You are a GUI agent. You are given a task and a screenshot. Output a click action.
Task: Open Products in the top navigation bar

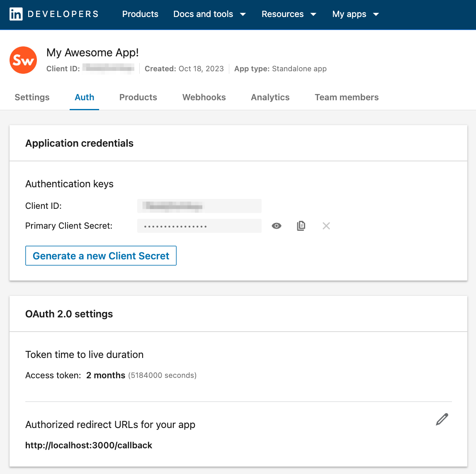coord(140,14)
